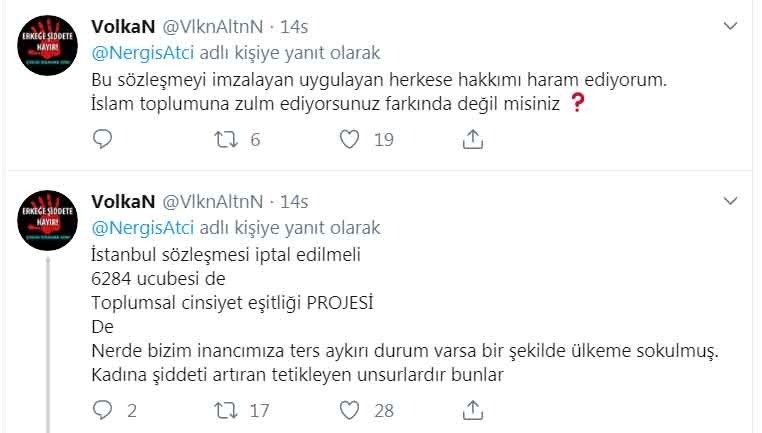Like the first tweet with 19 likes
762x433 pixels.
point(349,140)
